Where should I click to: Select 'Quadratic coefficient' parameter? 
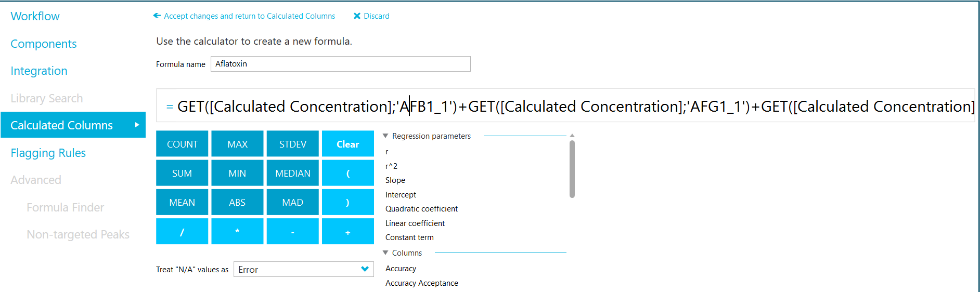click(421, 209)
